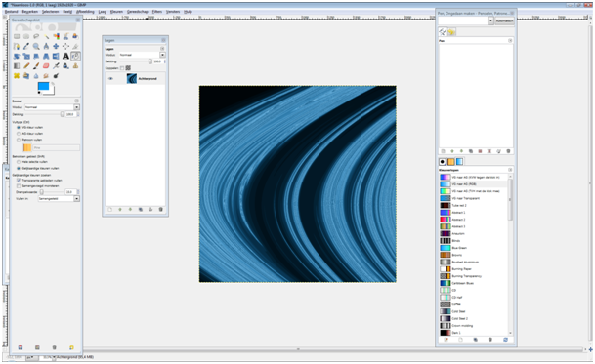
Task: Switch to the undo history tab
Action: pyautogui.click(x=451, y=32)
